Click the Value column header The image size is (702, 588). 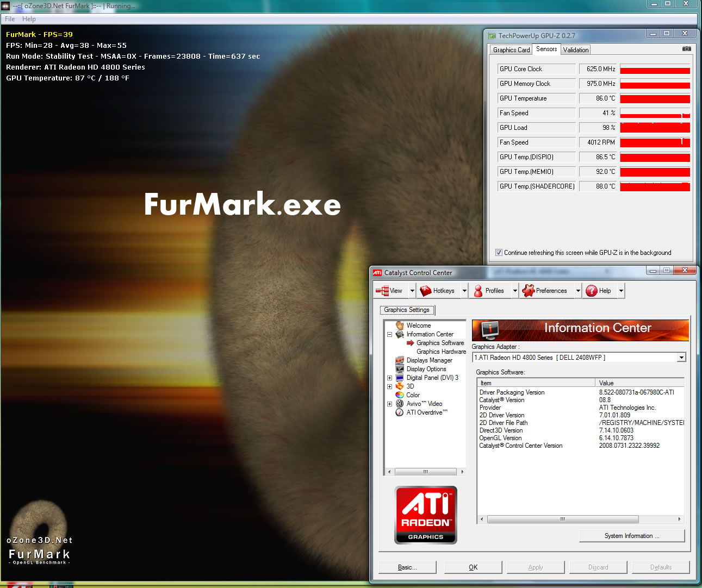(639, 383)
